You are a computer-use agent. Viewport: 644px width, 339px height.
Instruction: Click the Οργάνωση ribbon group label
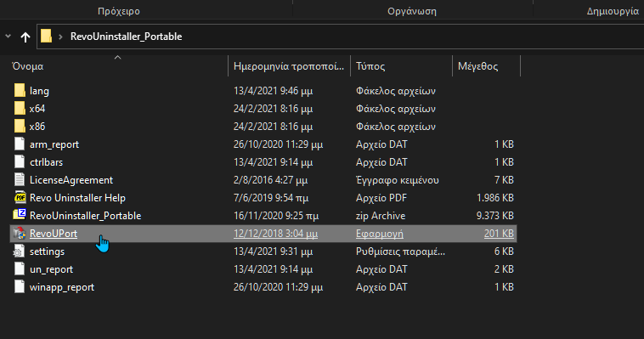(412, 11)
